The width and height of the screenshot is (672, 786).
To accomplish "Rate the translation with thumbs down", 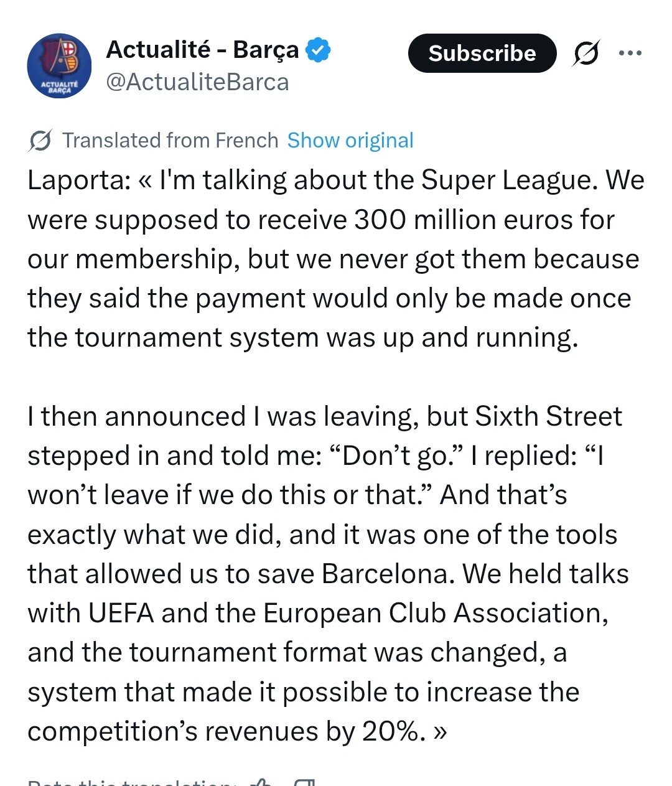I will (x=304, y=783).
